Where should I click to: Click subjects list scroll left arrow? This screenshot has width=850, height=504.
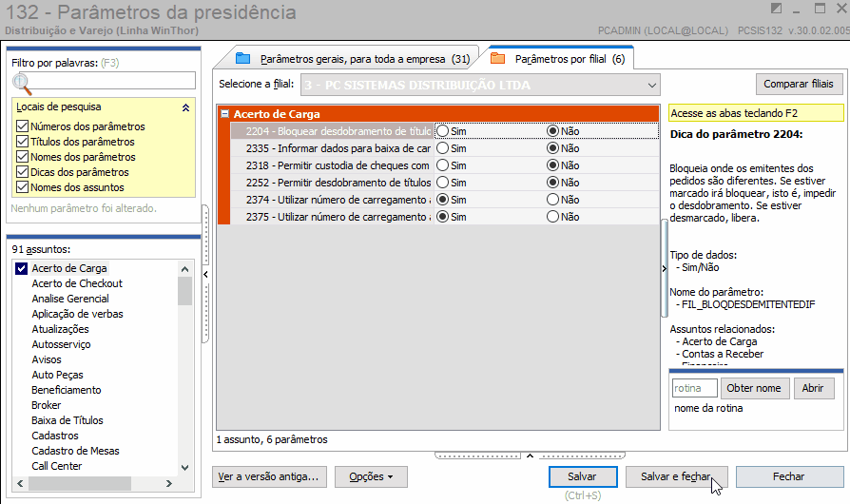tap(20, 483)
